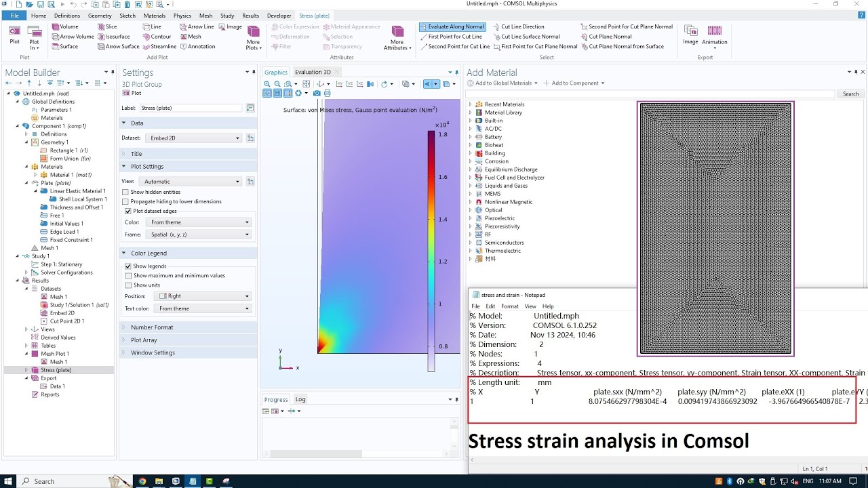Click the Zoom In icon in Graphics toolbar
Viewport: 868px width, 488px height.
pos(268,84)
